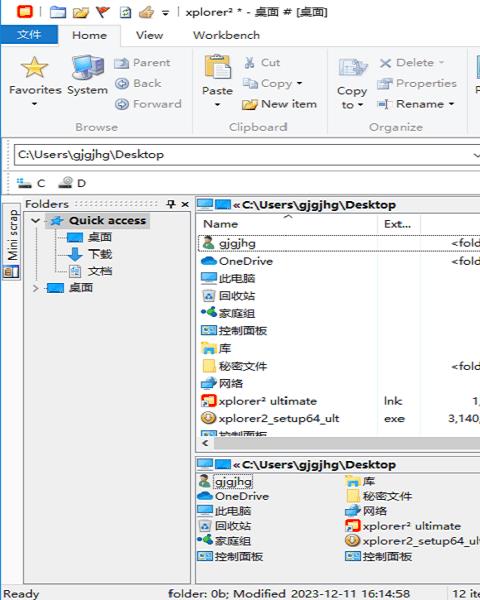The width and height of the screenshot is (480, 600).
Task: Create a New item
Action: tap(280, 104)
